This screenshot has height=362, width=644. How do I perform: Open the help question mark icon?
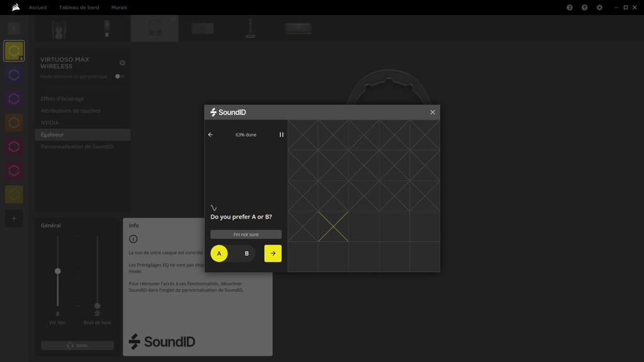pyautogui.click(x=584, y=8)
